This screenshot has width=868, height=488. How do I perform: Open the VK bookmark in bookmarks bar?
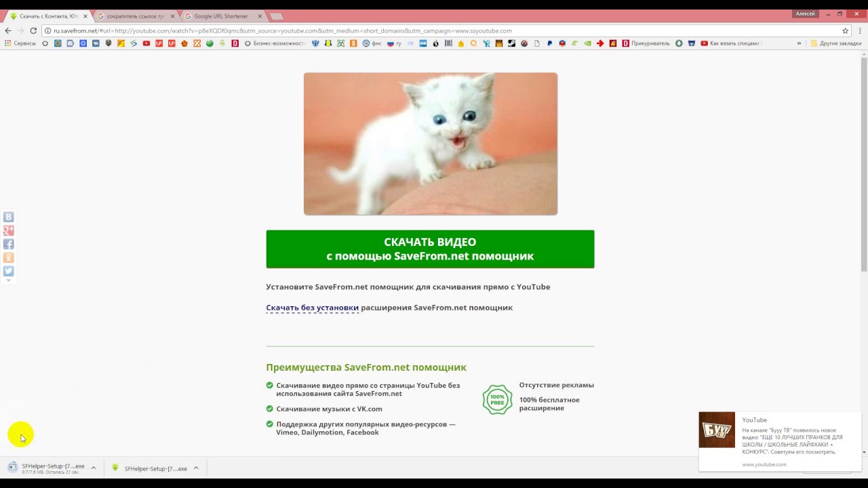(96, 43)
